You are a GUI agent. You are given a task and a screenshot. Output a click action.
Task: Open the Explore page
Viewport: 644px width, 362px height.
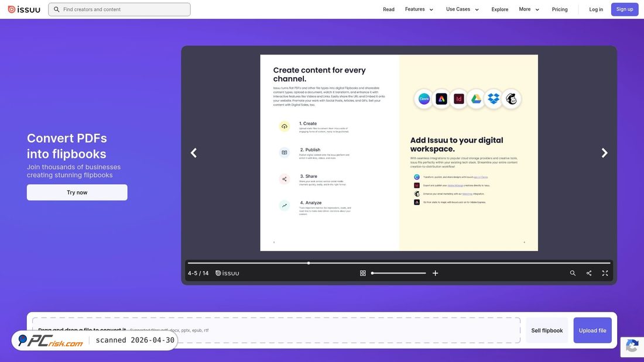coord(500,9)
